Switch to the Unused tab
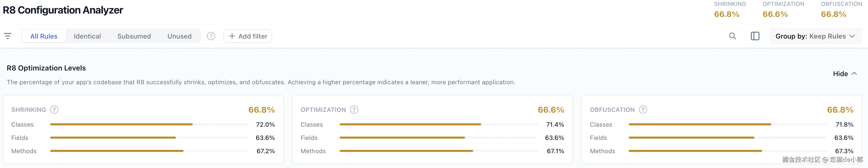 pyautogui.click(x=179, y=36)
